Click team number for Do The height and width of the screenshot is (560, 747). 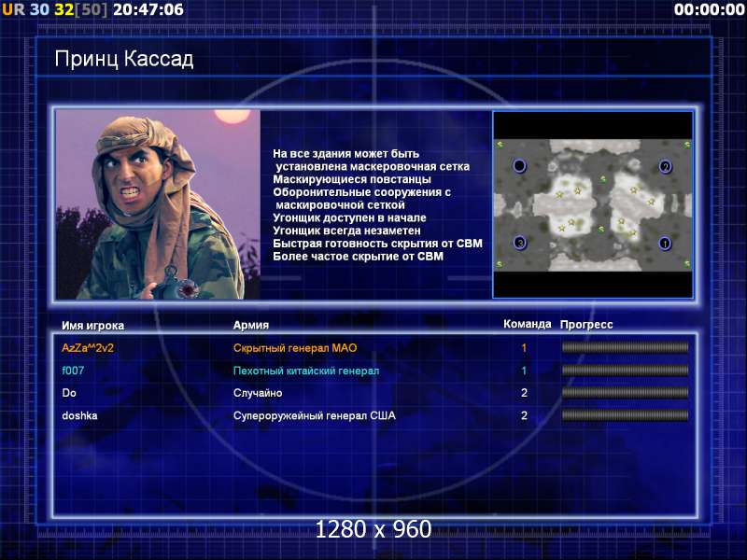(524, 393)
